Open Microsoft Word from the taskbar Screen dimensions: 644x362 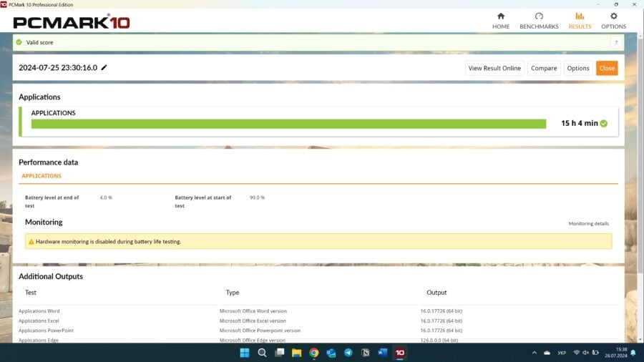click(382, 353)
